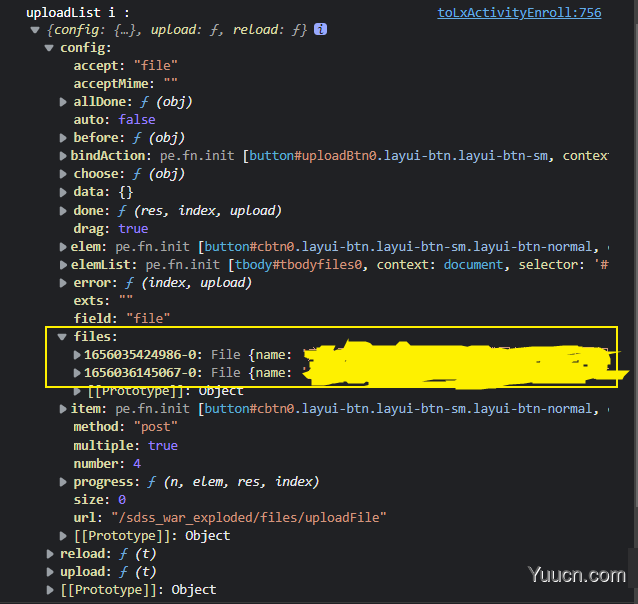
Task: Click the multiple: true value
Action: tap(163, 446)
